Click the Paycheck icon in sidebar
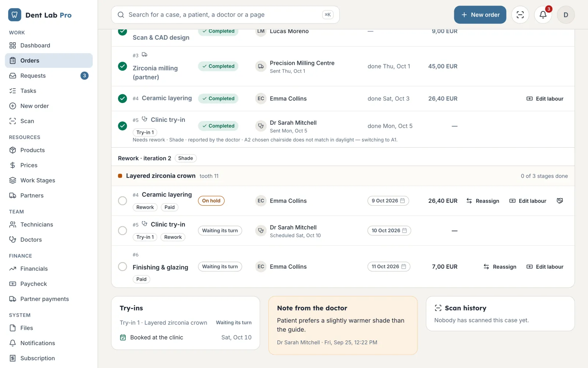The width and height of the screenshot is (588, 368). (12, 284)
